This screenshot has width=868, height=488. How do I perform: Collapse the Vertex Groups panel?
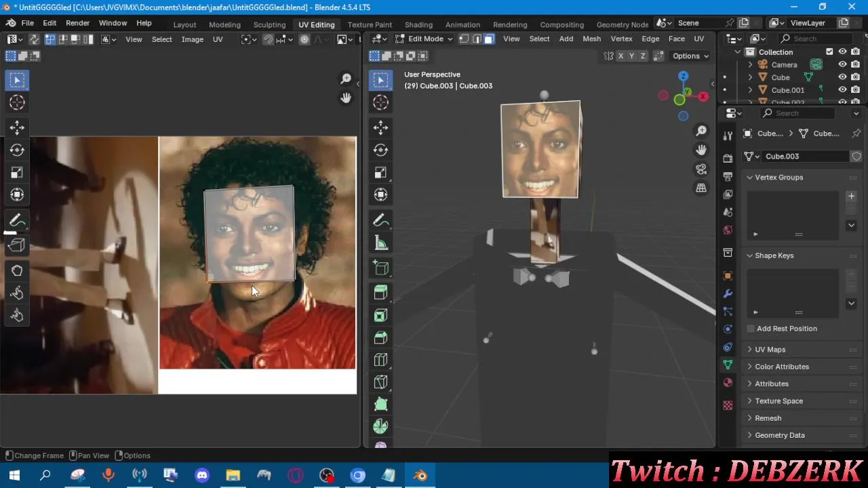pos(778,178)
